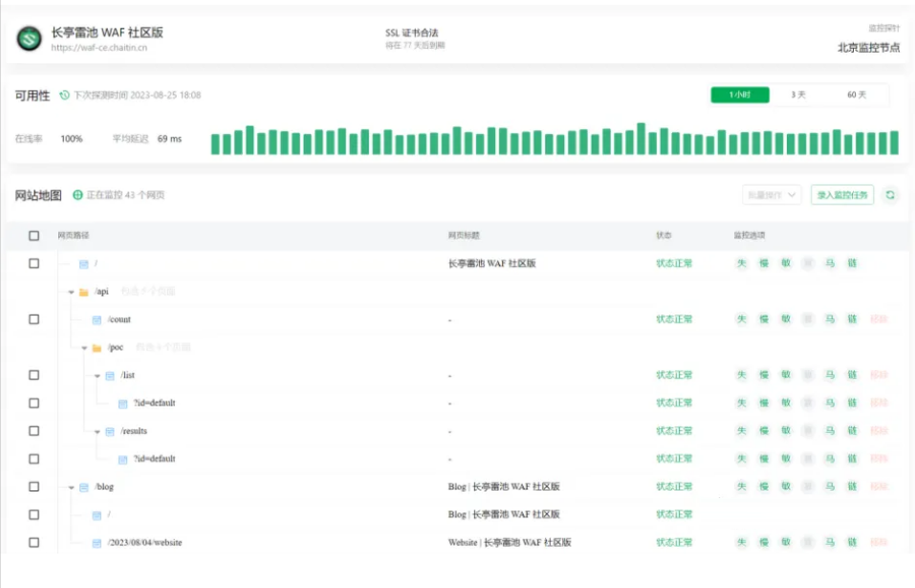
Task: Collapse the /poc folder arrow
Action: [x=84, y=348]
